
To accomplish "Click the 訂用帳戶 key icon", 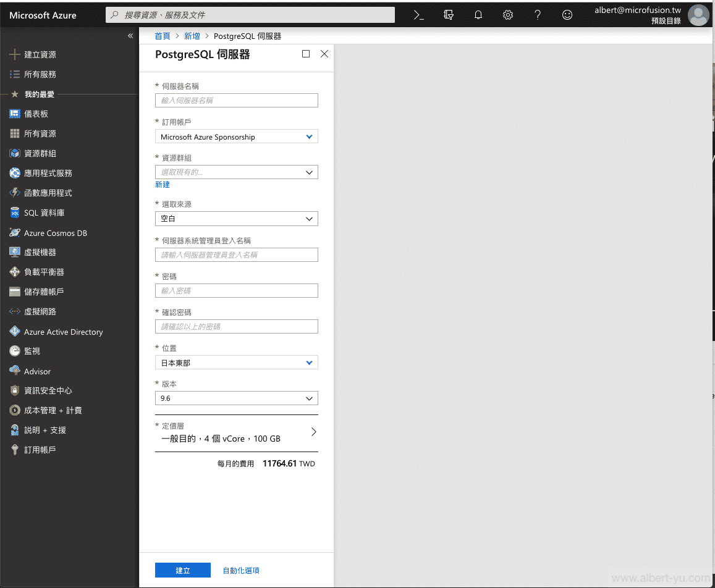I will pyautogui.click(x=15, y=450).
